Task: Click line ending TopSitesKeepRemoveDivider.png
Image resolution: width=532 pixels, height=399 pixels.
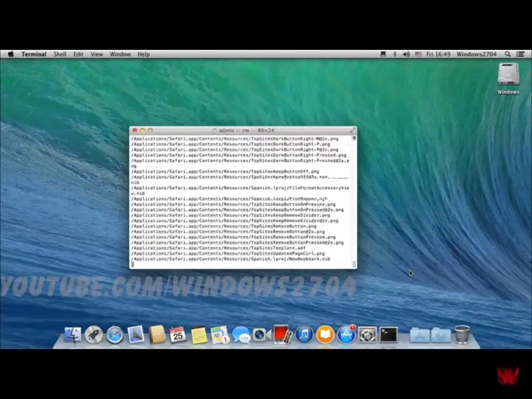Action: click(231, 215)
